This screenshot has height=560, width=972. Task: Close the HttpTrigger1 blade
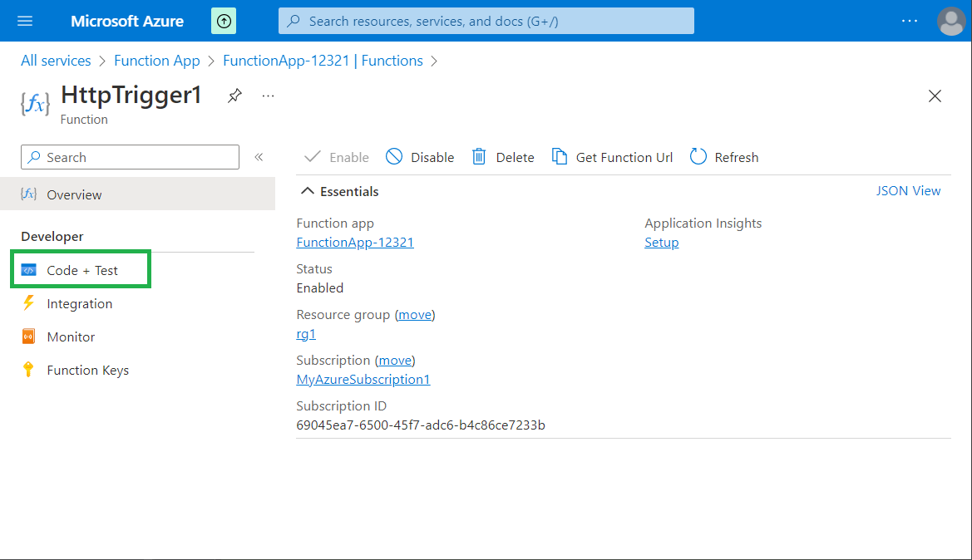(935, 96)
